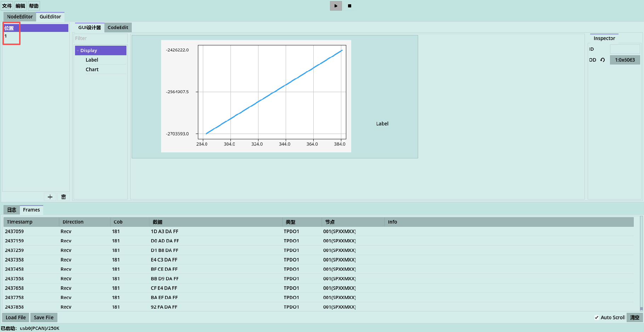Open the 编辑 menu
Viewport: 644px width, 332px height.
click(20, 6)
